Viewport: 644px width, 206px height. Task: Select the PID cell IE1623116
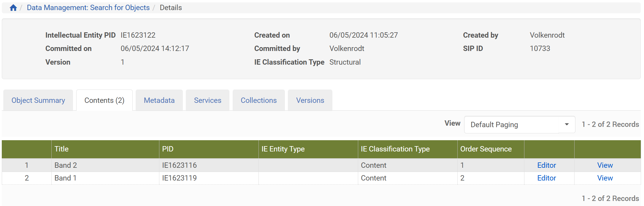(x=179, y=165)
